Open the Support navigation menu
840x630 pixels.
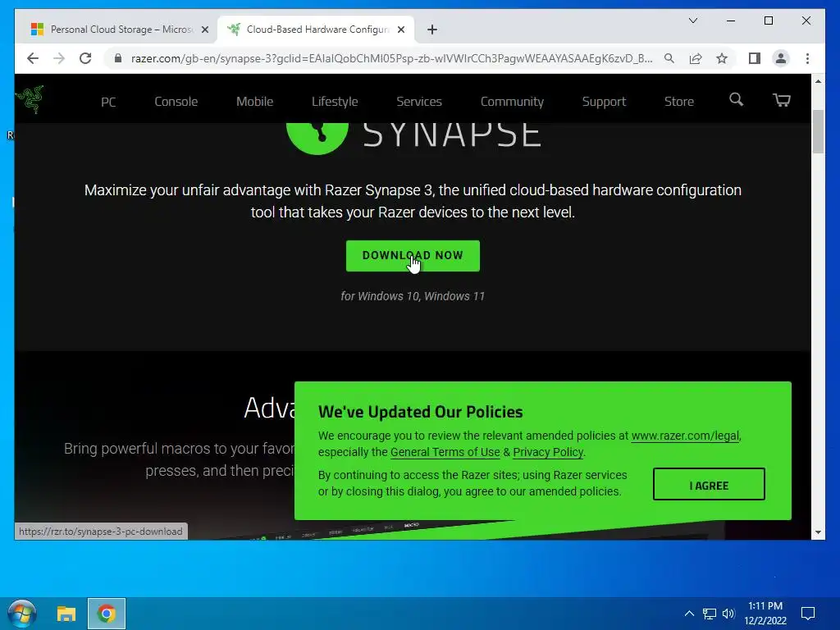coord(604,102)
